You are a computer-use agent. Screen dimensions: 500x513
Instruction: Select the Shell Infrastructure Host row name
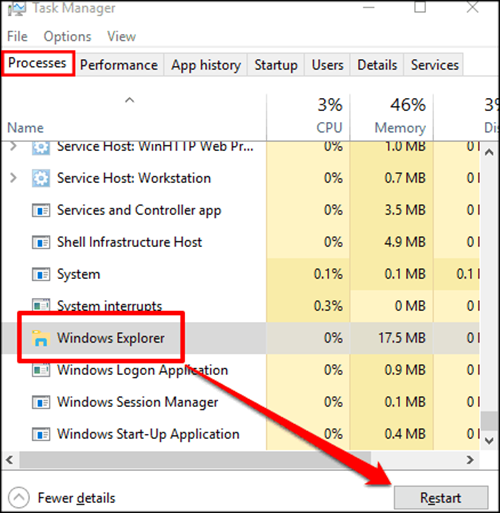(x=129, y=242)
